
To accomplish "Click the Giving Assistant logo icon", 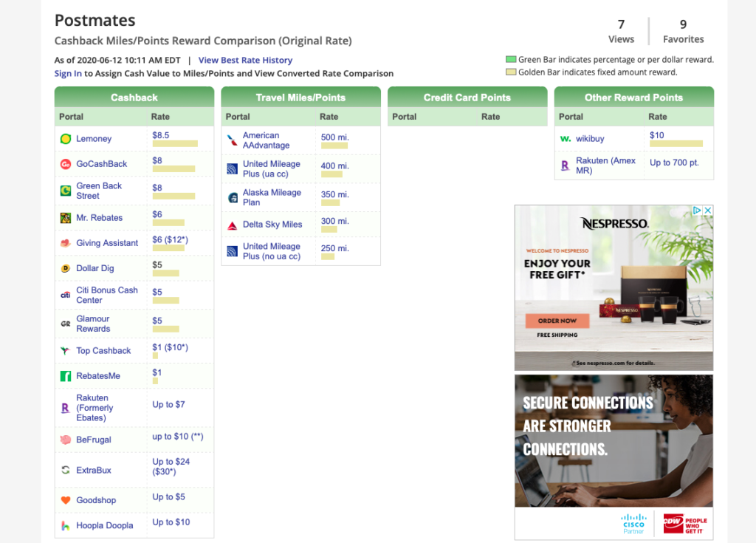I will [66, 243].
